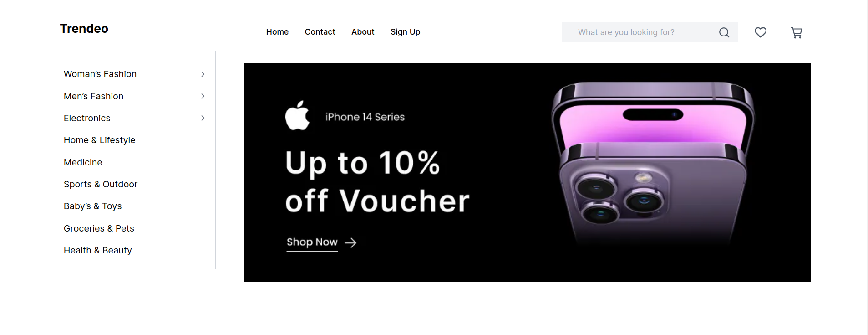Viewport: 868px width, 335px height.
Task: Click the Apple logo in banner
Action: pos(297,116)
